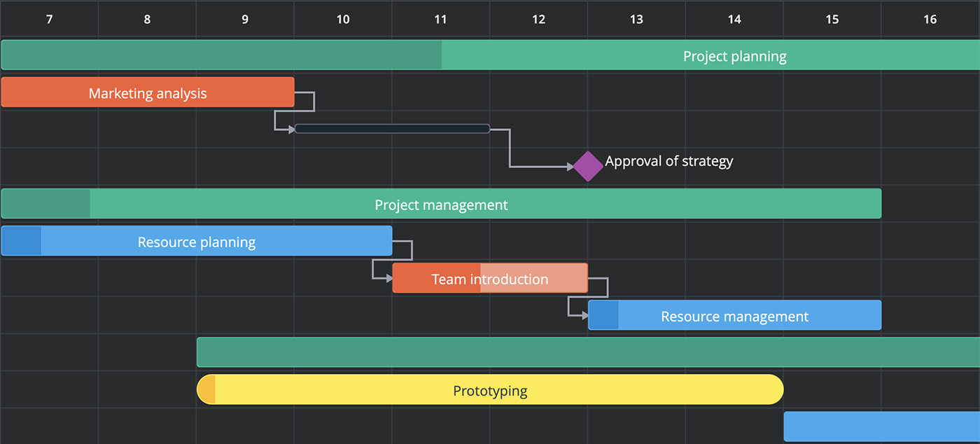This screenshot has width=980, height=444.
Task: Select the purple Approval of strategy milestone diamond
Action: click(x=587, y=167)
